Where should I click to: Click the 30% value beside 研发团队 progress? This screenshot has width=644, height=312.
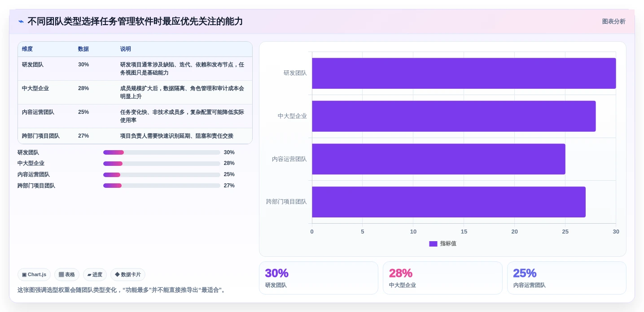click(x=229, y=152)
